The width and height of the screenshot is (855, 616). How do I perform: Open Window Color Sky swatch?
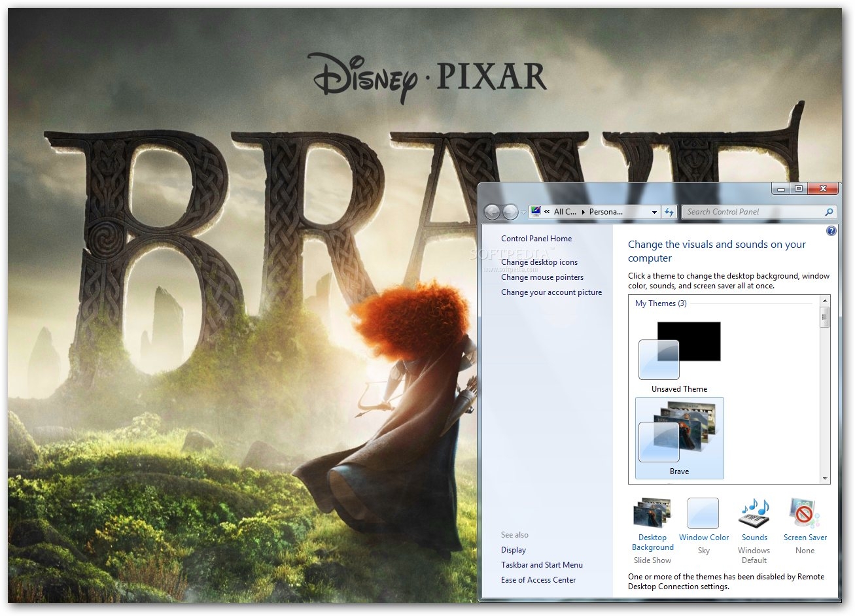[703, 513]
